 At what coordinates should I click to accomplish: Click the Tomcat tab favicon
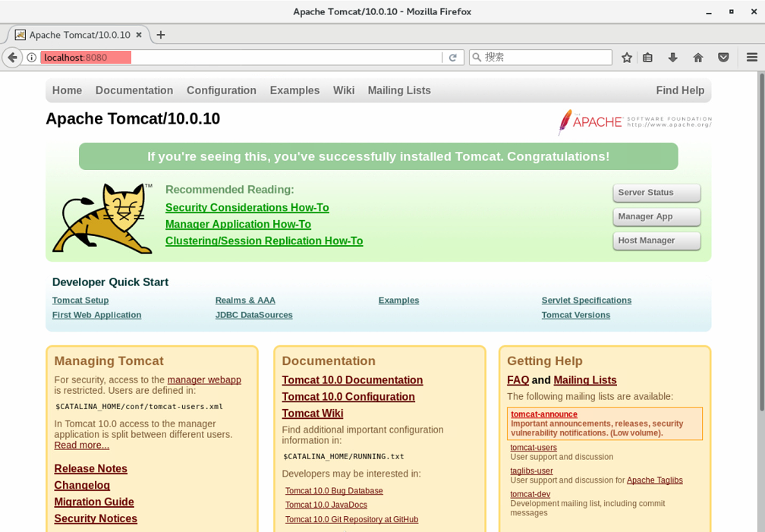click(x=20, y=35)
